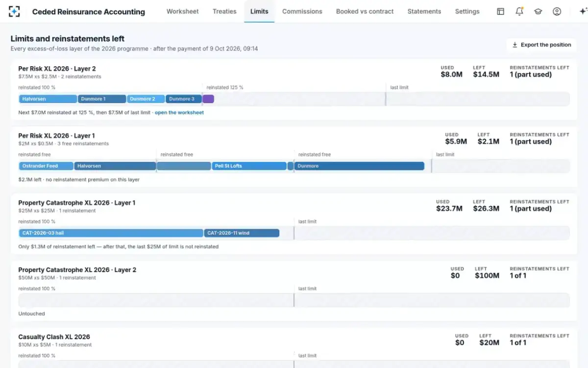
Task: Open the Settings tab
Action: coord(467,11)
